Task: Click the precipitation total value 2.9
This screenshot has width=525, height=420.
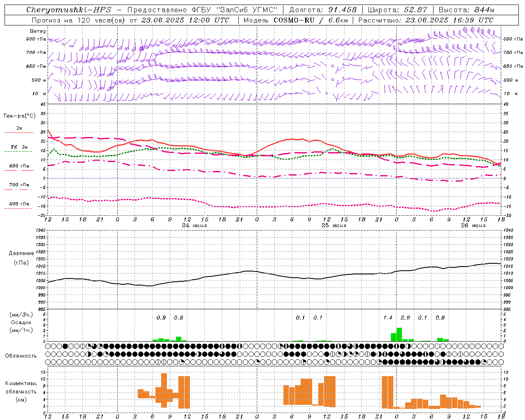Action: coord(405,317)
